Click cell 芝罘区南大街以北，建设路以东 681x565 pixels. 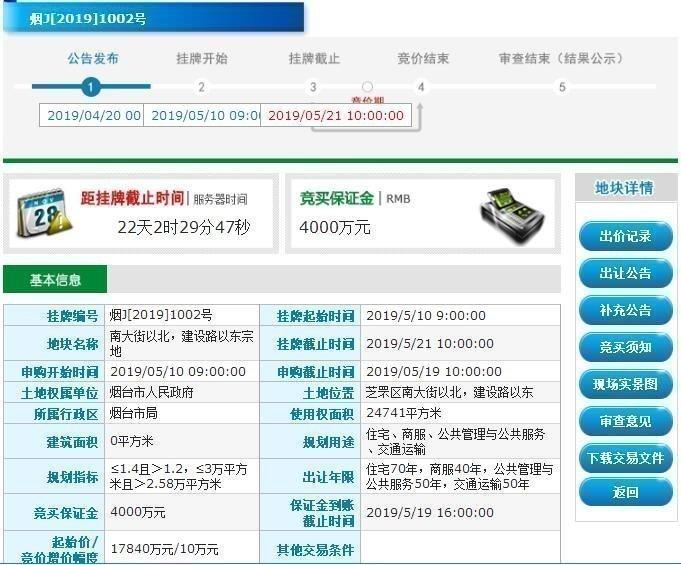tap(460, 392)
